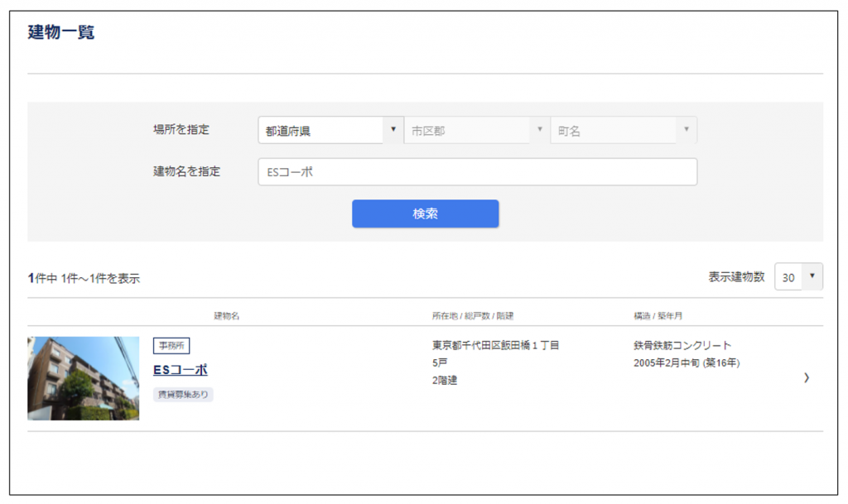Click the 建物名を指定 label
The image size is (848, 504).
coord(186,171)
